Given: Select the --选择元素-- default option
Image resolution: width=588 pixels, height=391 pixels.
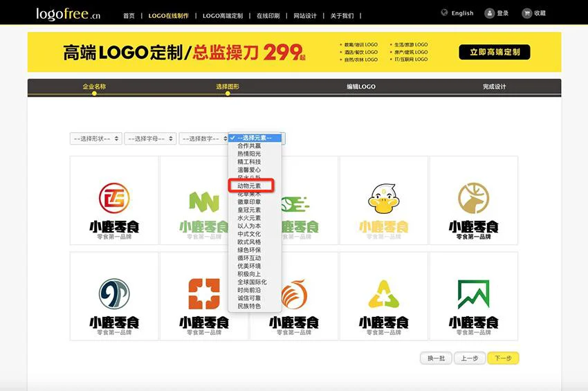Looking at the screenshot, I should pyautogui.click(x=255, y=138).
